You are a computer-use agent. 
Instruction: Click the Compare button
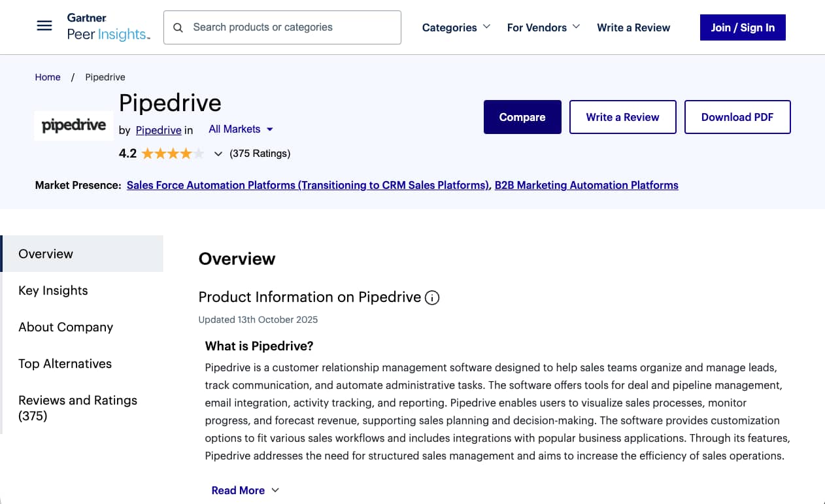coord(522,117)
